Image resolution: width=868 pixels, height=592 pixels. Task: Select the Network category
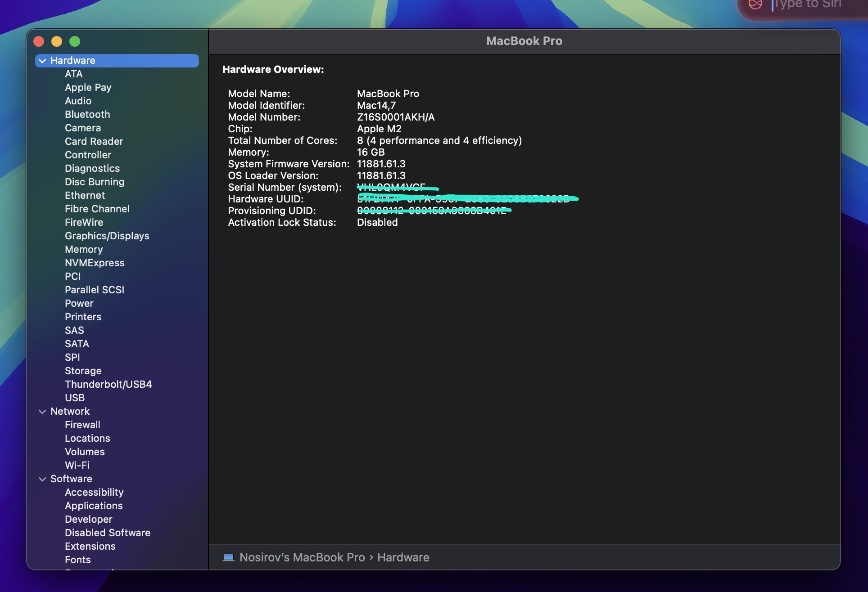pyautogui.click(x=70, y=412)
